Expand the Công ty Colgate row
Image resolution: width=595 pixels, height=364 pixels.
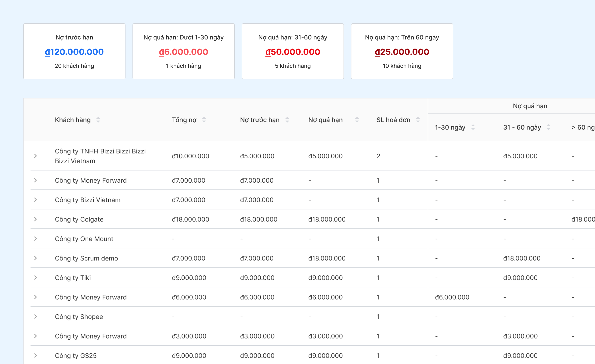click(36, 219)
